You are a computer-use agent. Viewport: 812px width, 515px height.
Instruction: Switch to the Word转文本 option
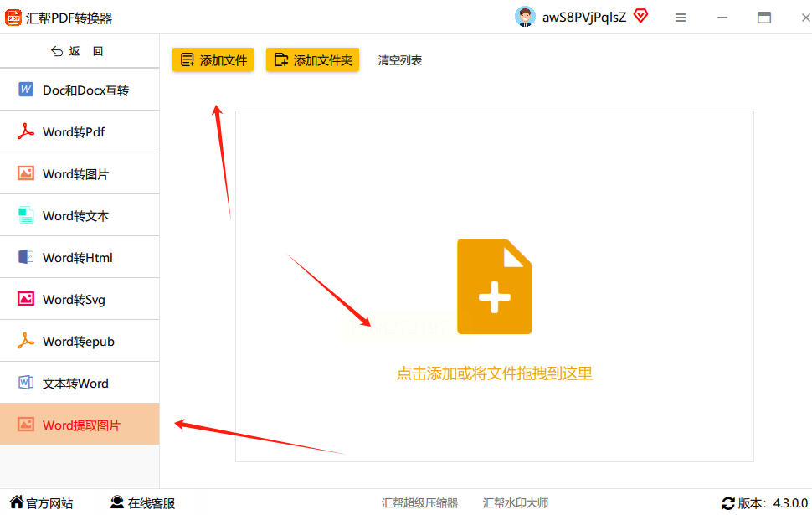point(80,215)
